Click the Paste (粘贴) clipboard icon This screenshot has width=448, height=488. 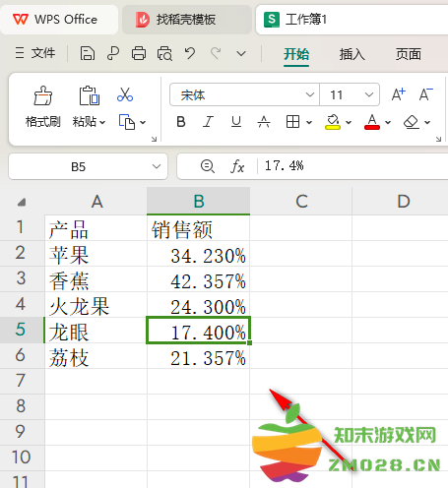click(89, 95)
